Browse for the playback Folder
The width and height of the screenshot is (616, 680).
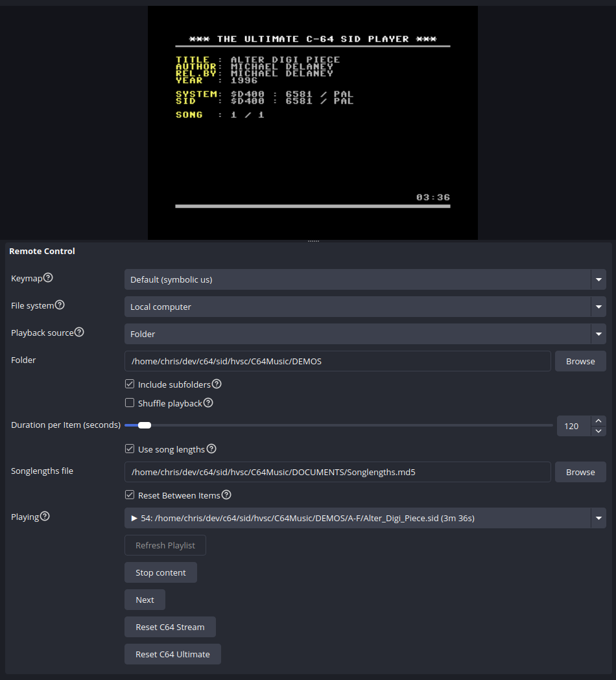point(580,361)
